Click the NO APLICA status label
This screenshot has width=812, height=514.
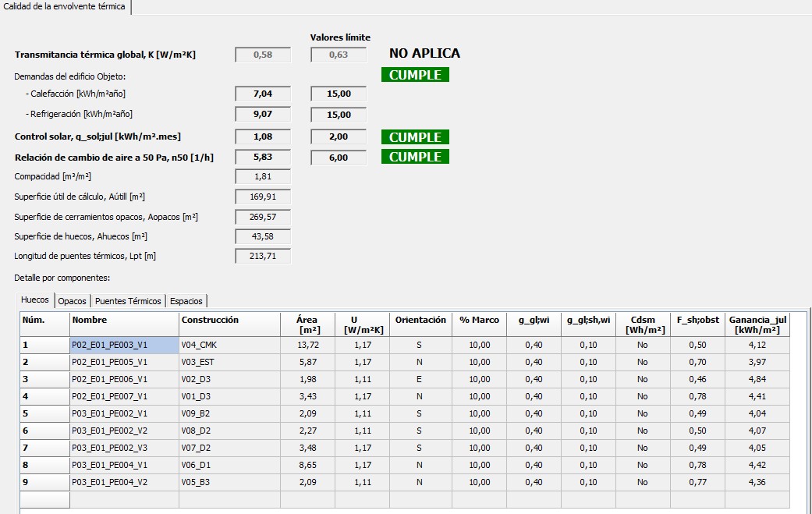(x=424, y=53)
